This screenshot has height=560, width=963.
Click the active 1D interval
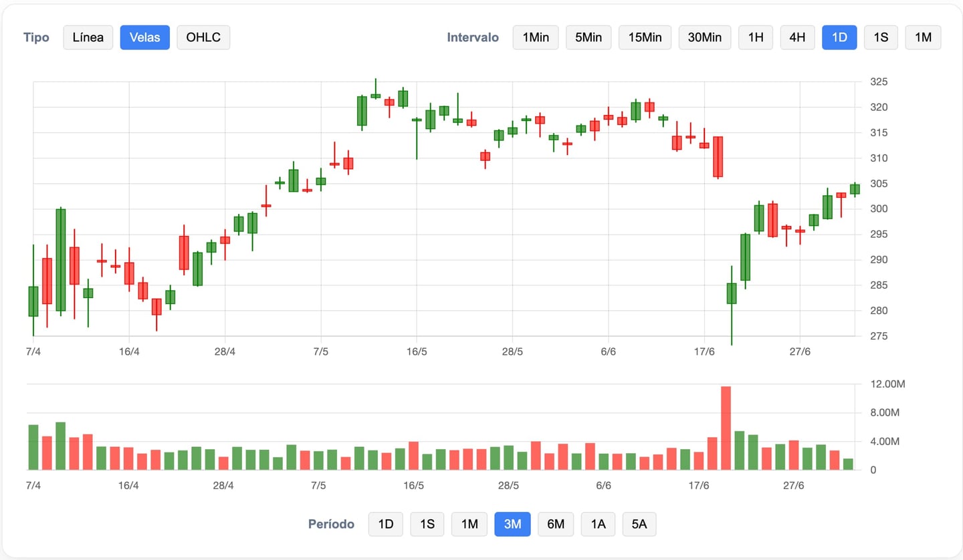coord(839,37)
